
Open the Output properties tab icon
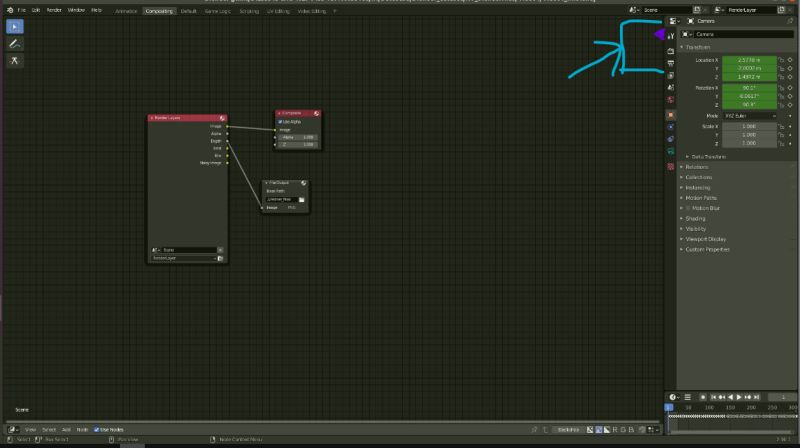[671, 63]
